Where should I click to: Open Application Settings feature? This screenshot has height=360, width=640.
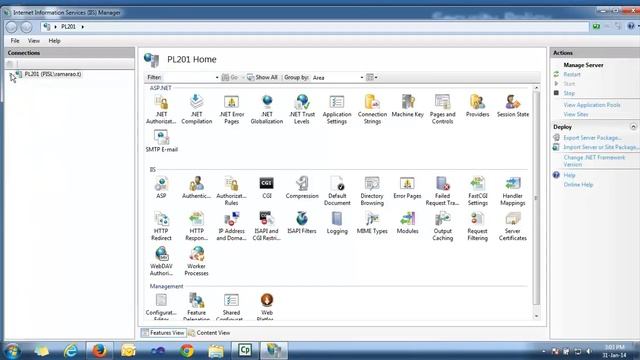click(x=337, y=109)
